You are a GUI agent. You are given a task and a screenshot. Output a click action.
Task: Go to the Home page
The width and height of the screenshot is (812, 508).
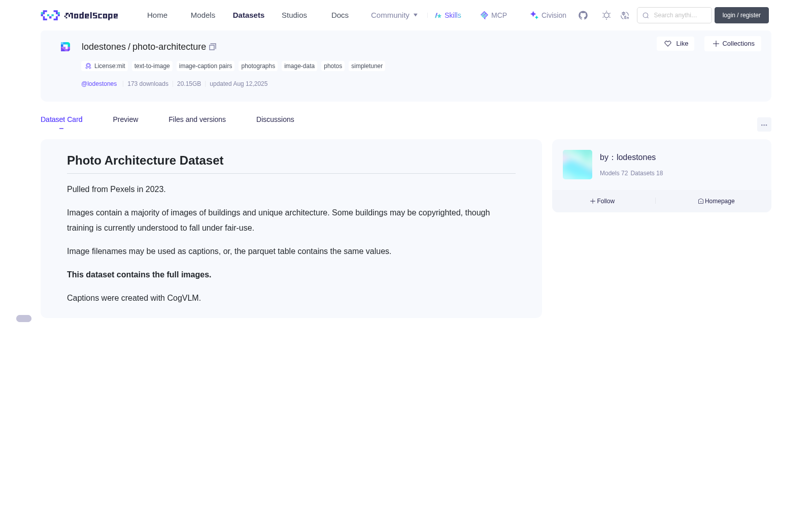coord(157,15)
